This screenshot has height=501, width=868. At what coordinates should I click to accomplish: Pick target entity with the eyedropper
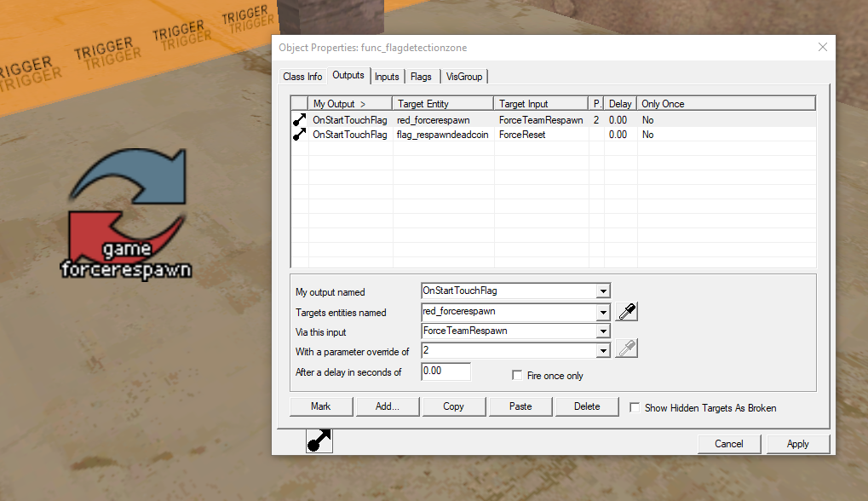tap(627, 312)
